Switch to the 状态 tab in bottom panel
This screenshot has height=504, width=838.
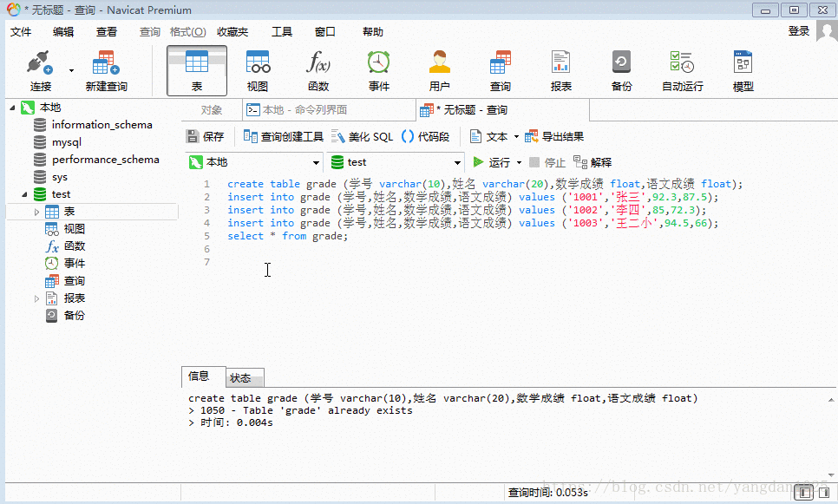(x=244, y=377)
